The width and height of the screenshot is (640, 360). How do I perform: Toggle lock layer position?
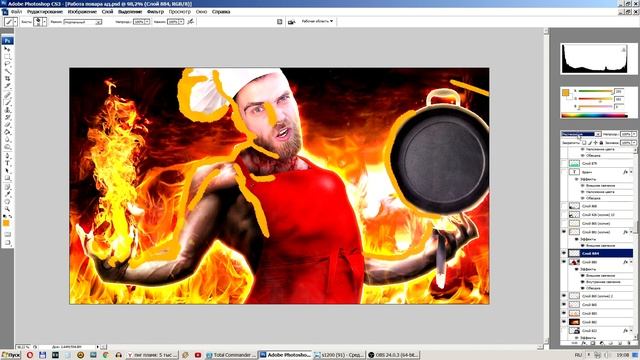click(x=596, y=142)
